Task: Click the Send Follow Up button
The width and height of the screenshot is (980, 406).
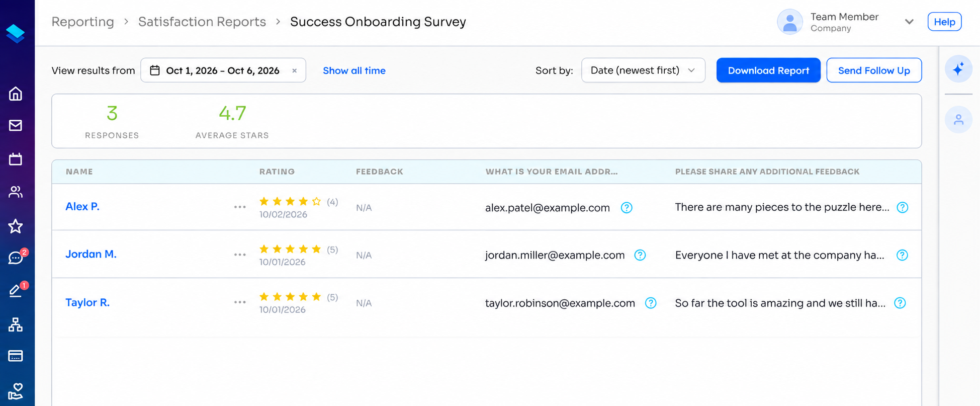Action: pos(874,70)
